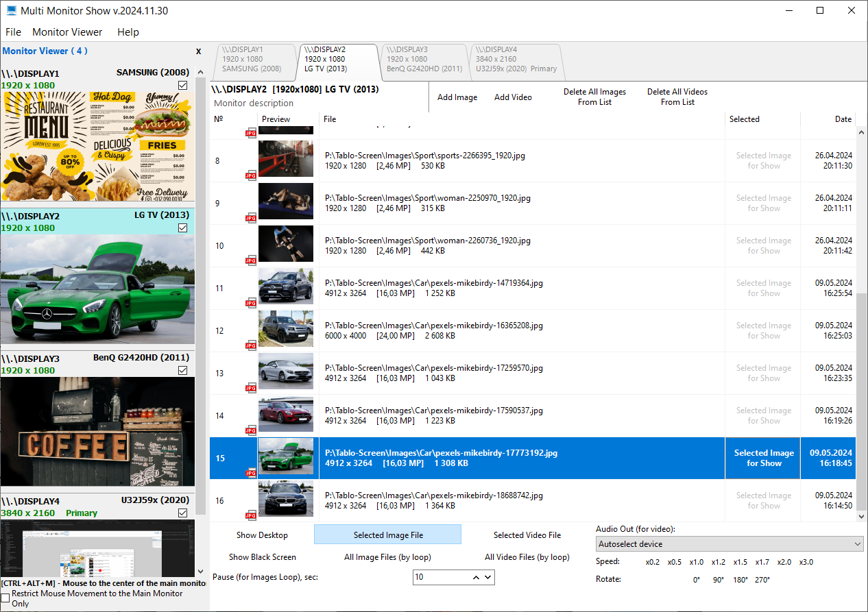Viewport: 868px width, 612px height.
Task: Open the Audio Out device dropdown
Action: (x=730, y=544)
